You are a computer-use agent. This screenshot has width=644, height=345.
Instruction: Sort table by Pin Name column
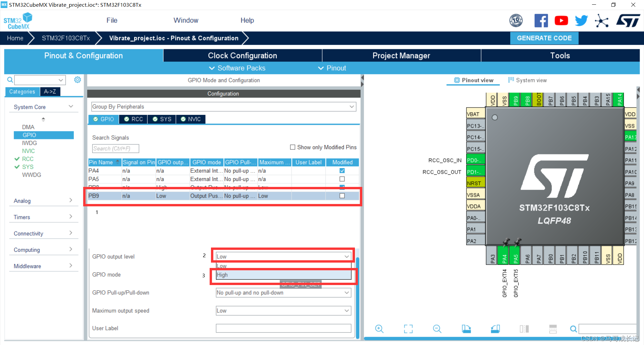105,162
